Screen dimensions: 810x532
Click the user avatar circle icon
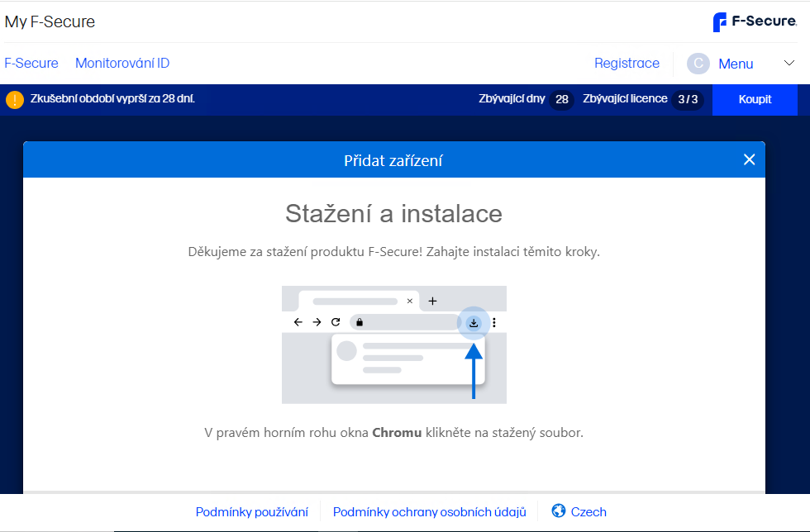[x=698, y=64]
